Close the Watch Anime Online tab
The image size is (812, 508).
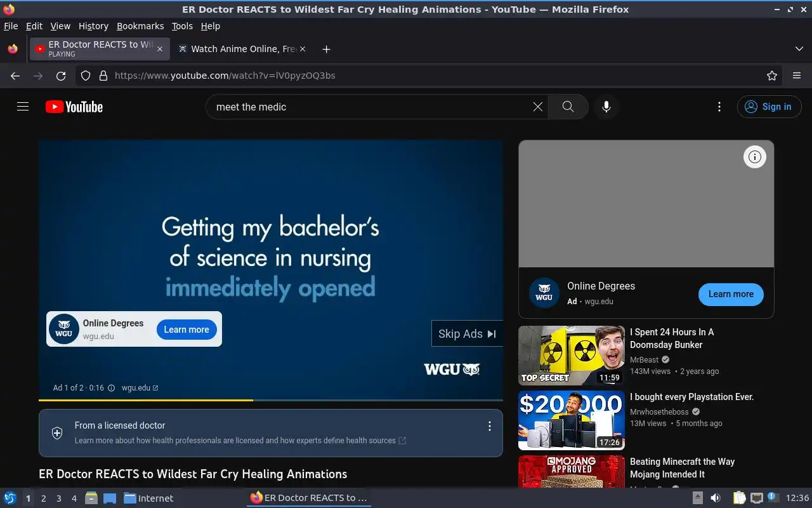click(x=303, y=49)
